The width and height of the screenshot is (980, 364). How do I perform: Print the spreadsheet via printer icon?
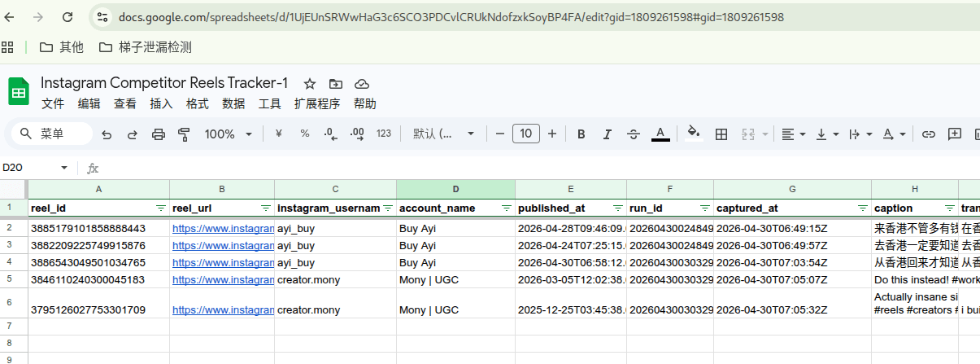point(159,134)
